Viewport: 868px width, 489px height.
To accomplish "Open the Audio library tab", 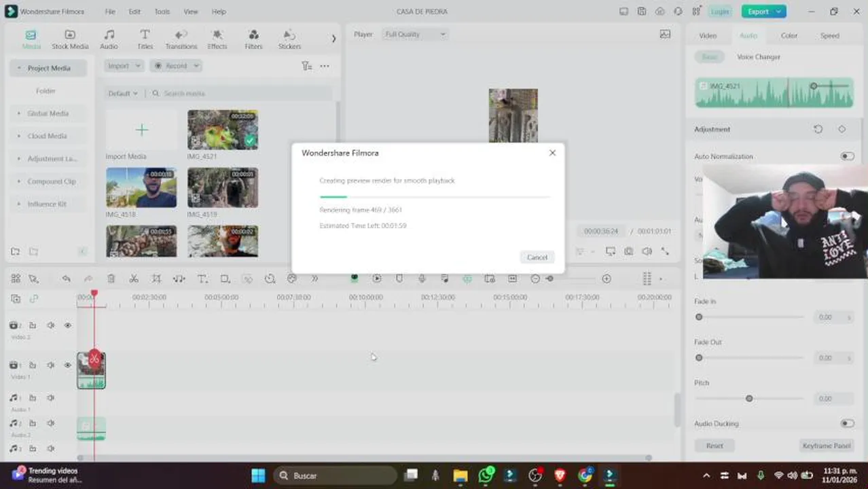I will (109, 40).
